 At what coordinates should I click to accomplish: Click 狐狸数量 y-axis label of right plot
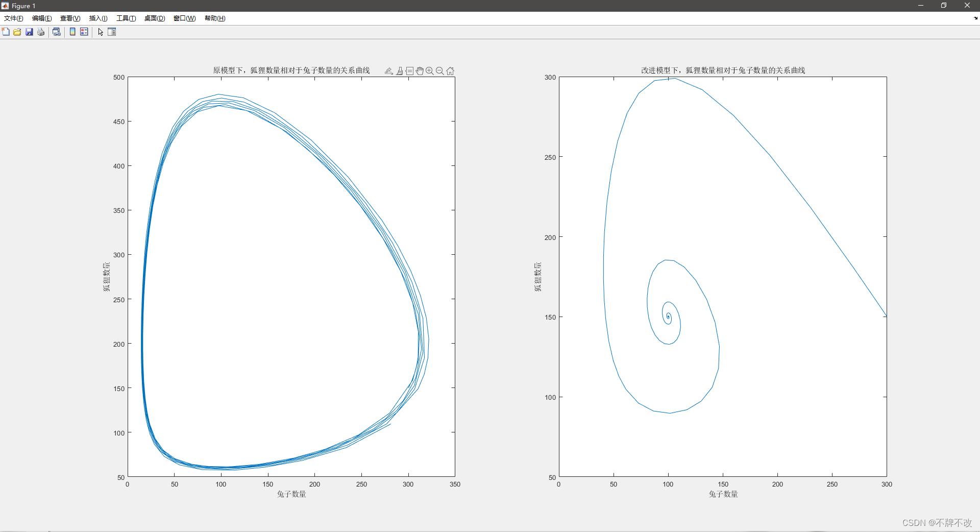click(x=538, y=277)
